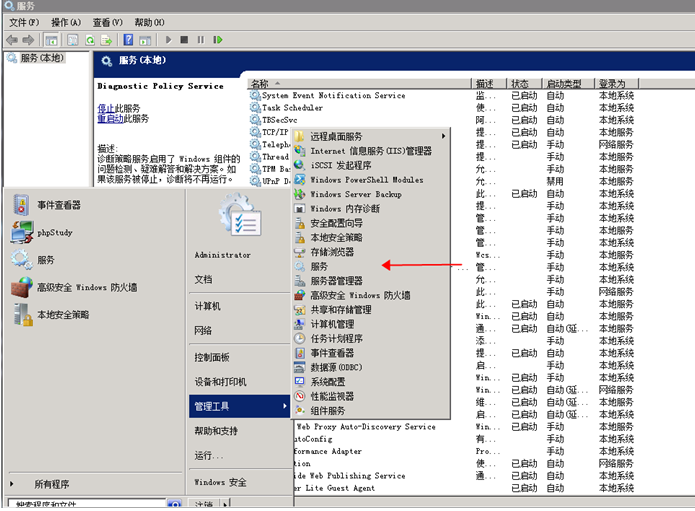The image size is (695, 511).
Task: Click the blue Help toolbar icon
Action: tap(129, 40)
